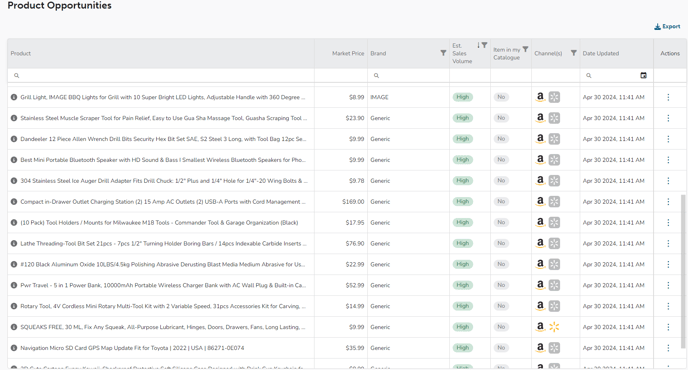Click grey channel icon in Rotary Tool row
688x370 pixels.
555,306
